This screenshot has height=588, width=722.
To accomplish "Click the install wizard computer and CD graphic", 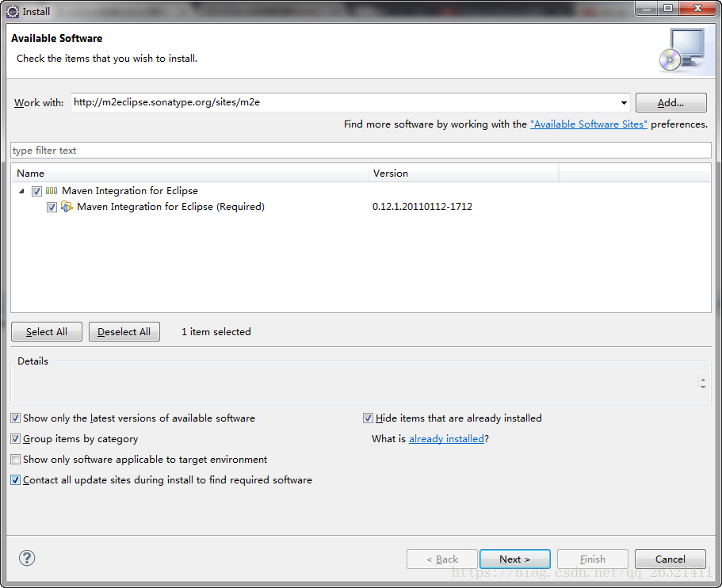I will pyautogui.click(x=682, y=50).
